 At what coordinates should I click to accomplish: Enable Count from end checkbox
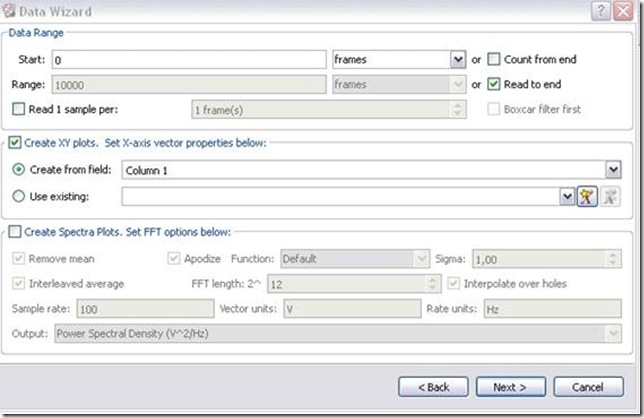point(493,60)
